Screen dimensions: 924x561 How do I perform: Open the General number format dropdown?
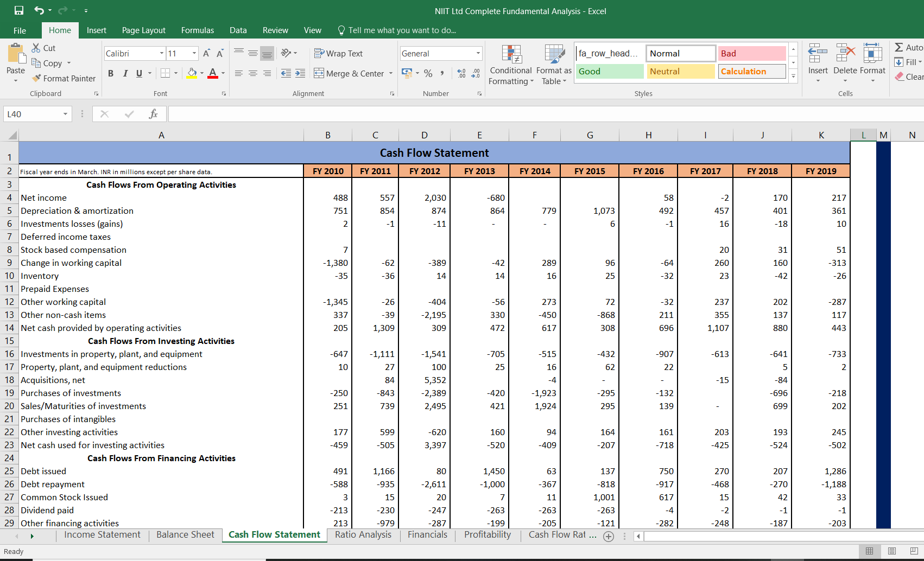(478, 53)
